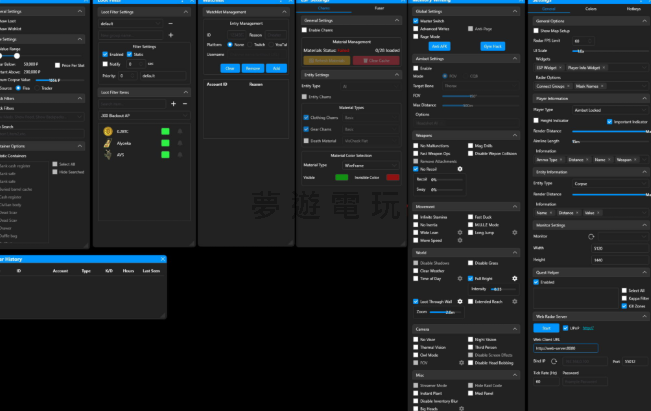Switch to the Hotkeys tab
The height and width of the screenshot is (411, 651).
coord(634,9)
